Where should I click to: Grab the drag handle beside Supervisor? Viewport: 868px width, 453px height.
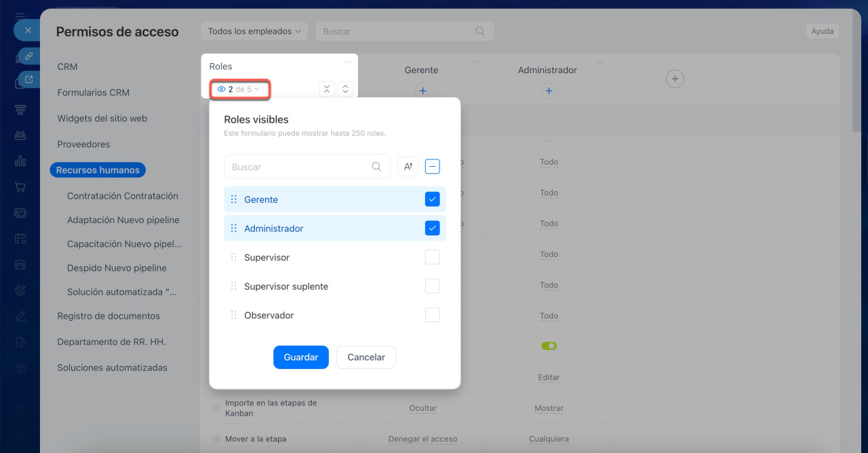tap(233, 258)
